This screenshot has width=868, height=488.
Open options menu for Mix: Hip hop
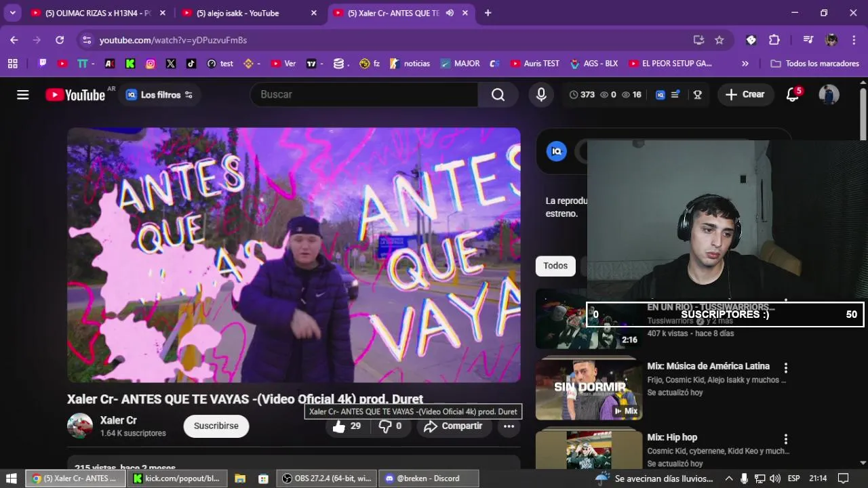[x=786, y=439]
